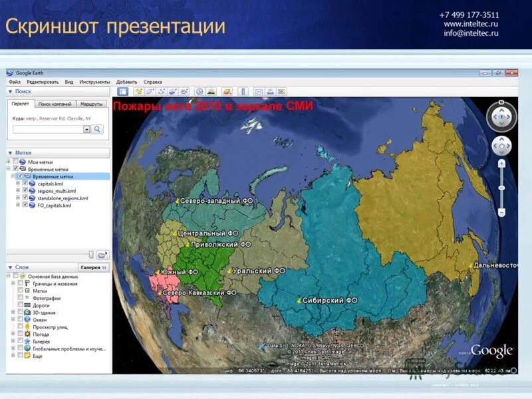Toggle the sidebar with the toolbar button
Screen dimensions: 532x399
[x=122, y=92]
